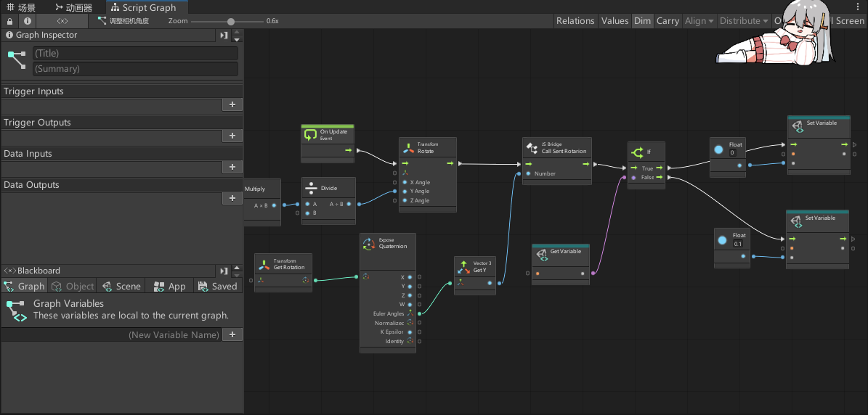Toggle the Blackboard variables toolbar button
This screenshot has width=868, height=415.
point(62,21)
